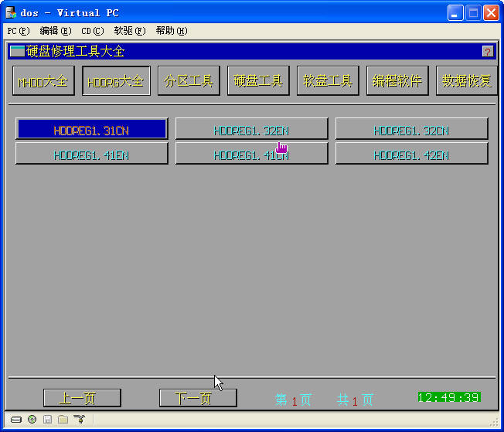504x432 pixels.
Task: Click the hard disk status bar icon
Action: click(x=16, y=420)
